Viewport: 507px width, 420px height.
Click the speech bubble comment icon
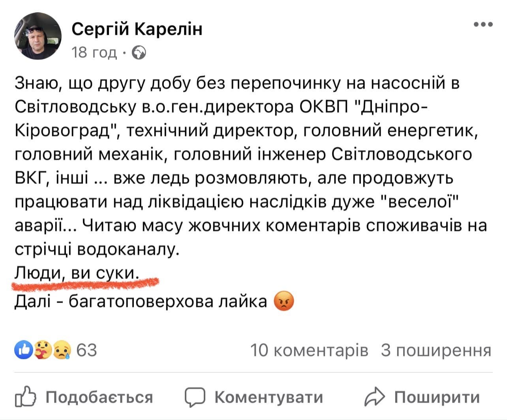pyautogui.click(x=195, y=397)
